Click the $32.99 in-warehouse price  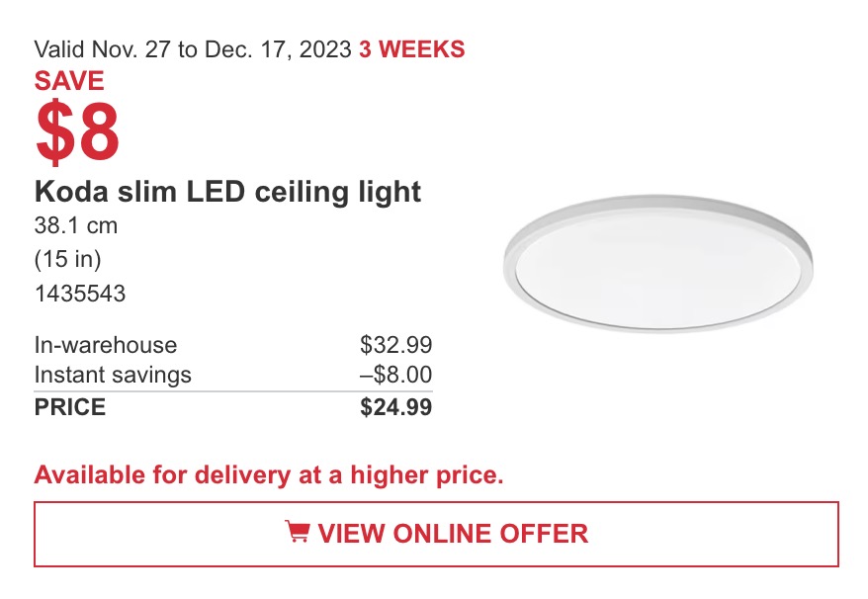click(x=395, y=344)
